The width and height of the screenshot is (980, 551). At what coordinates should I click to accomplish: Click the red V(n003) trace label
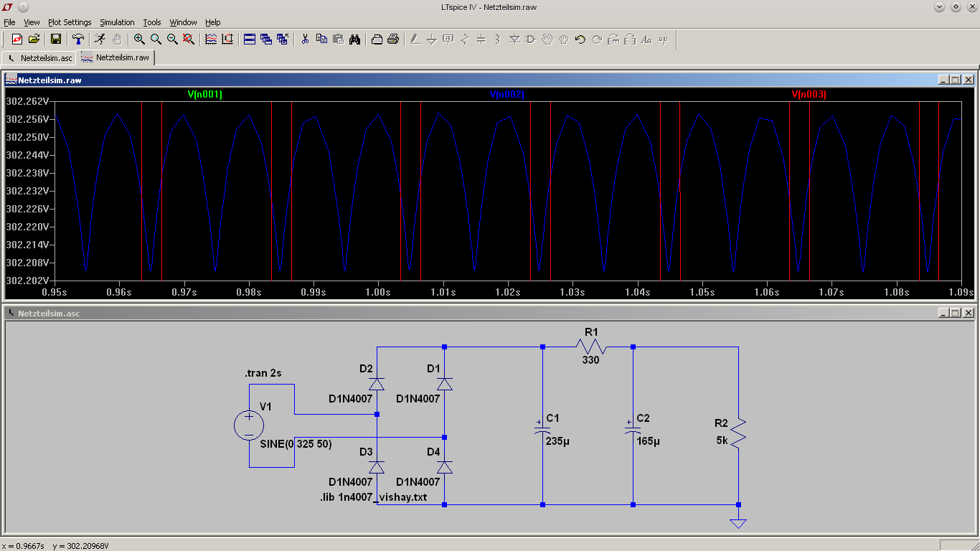[x=809, y=94]
